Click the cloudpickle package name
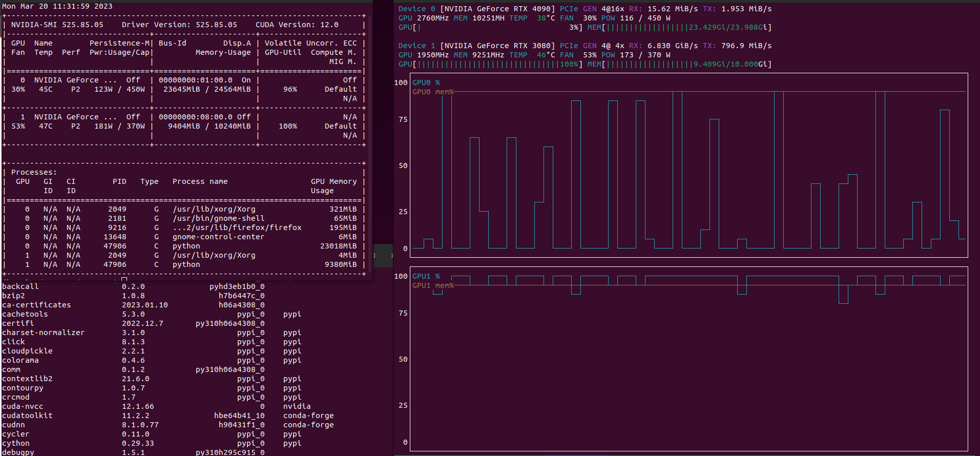The height and width of the screenshot is (456, 980). tap(27, 351)
